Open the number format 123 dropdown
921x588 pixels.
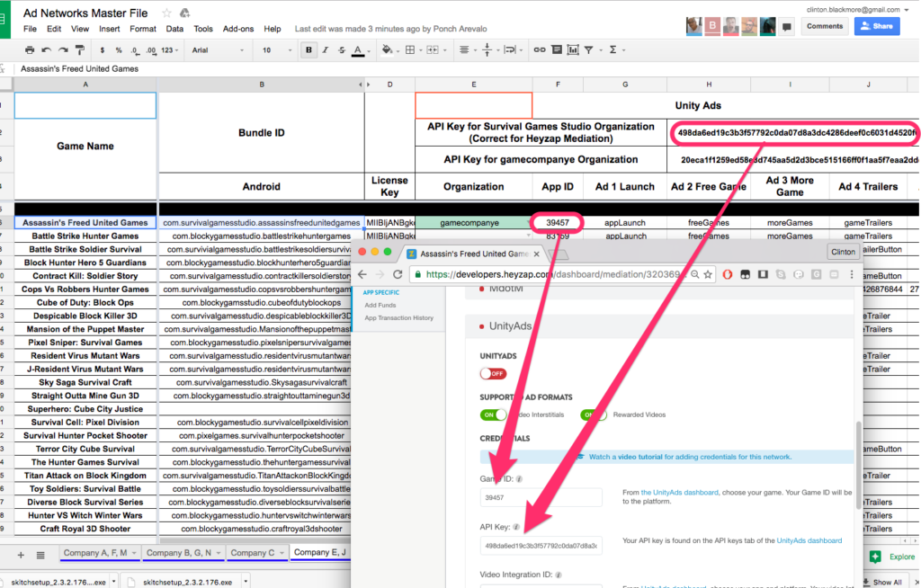(x=170, y=50)
